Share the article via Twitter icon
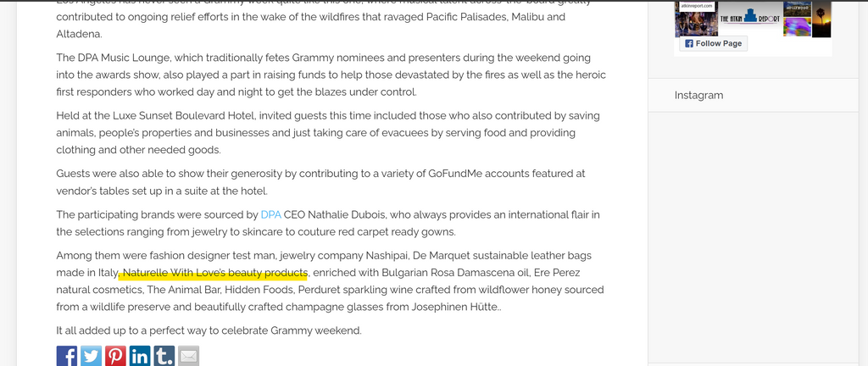The image size is (868, 366). coord(91,356)
